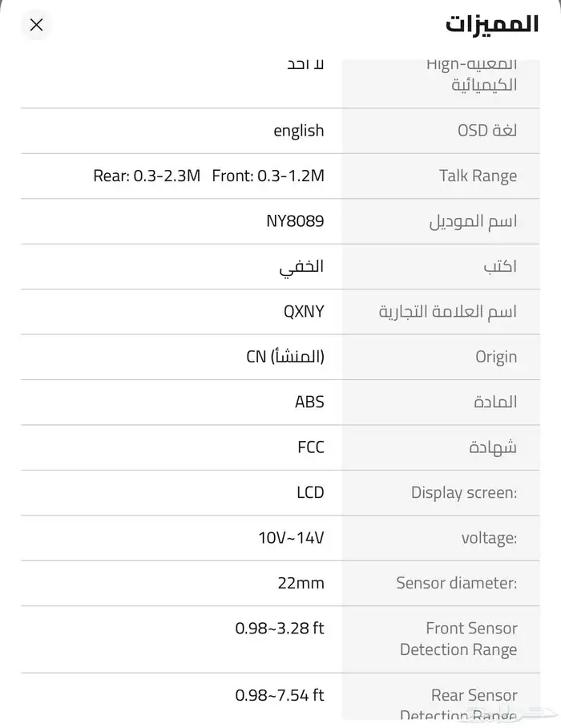Image resolution: width=561 pixels, height=728 pixels.
Task: Click the الخفي type value
Action: pyautogui.click(x=301, y=266)
